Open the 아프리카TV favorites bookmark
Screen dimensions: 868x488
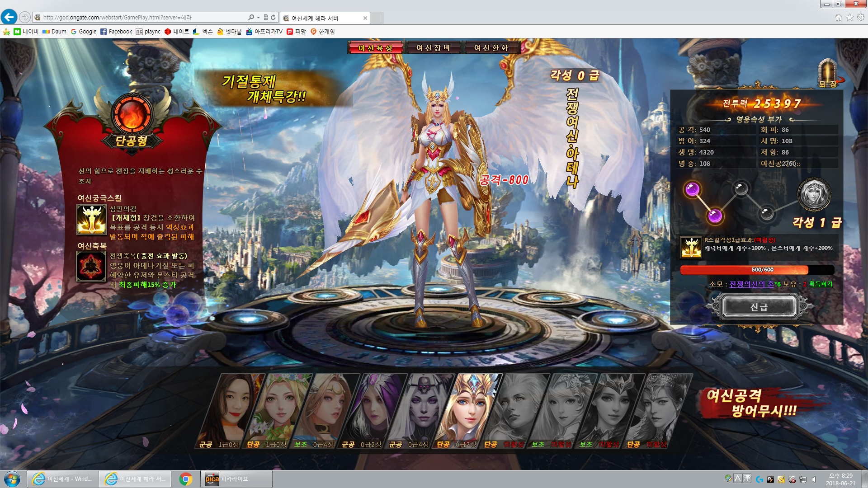264,32
